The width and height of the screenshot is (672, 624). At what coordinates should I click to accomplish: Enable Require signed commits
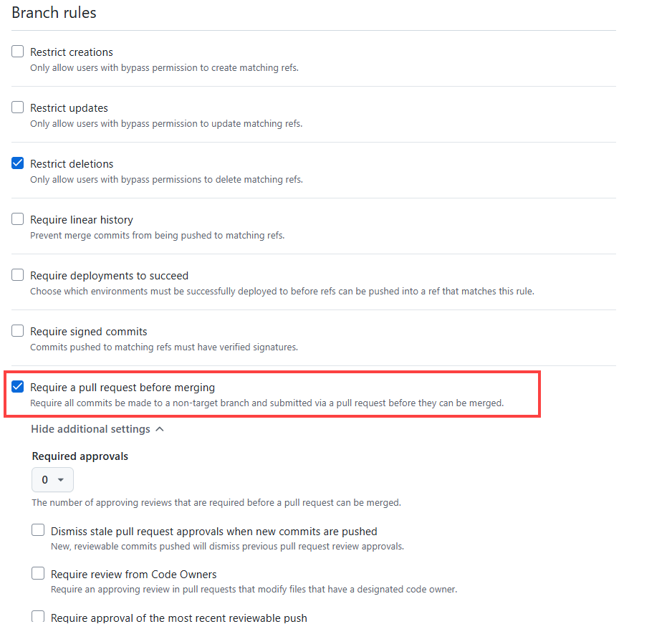click(x=17, y=330)
